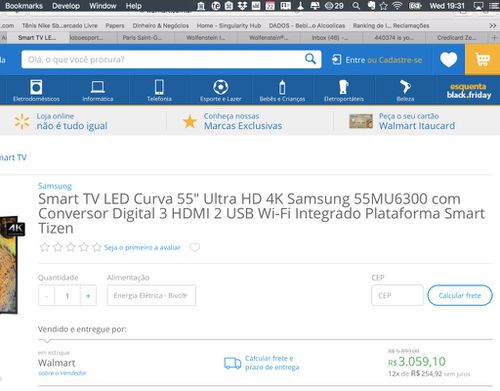Click the search magnifier icon in the search box
500x391 pixels.
(x=310, y=59)
